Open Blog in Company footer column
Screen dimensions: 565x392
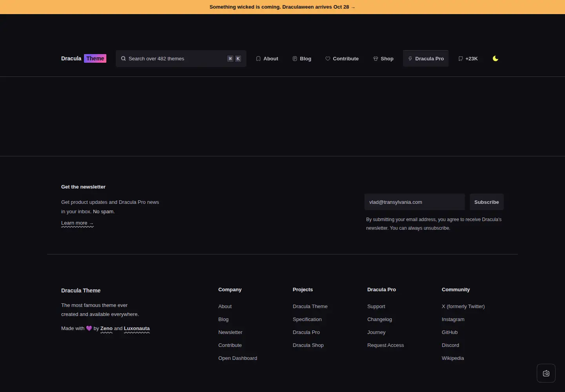223,319
